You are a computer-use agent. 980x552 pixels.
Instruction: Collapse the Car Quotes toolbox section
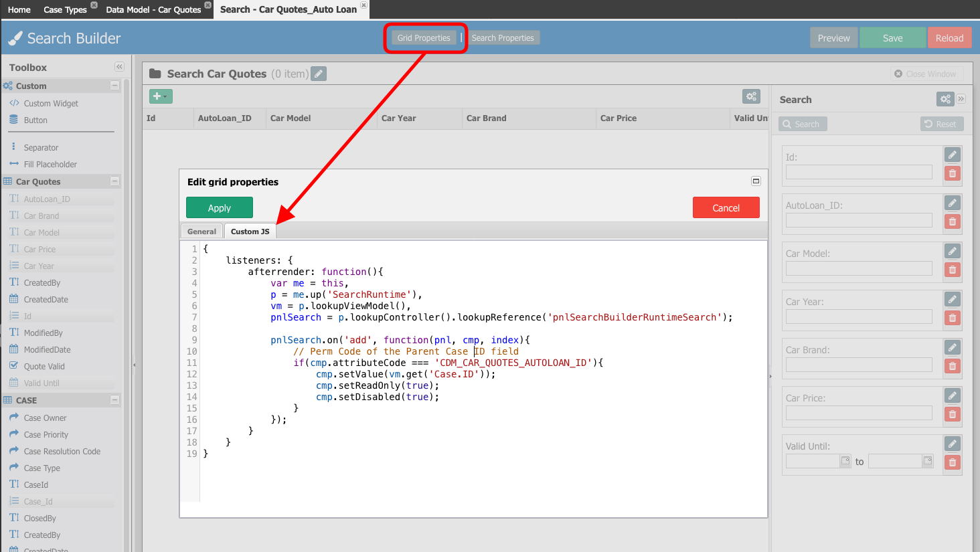(x=114, y=181)
